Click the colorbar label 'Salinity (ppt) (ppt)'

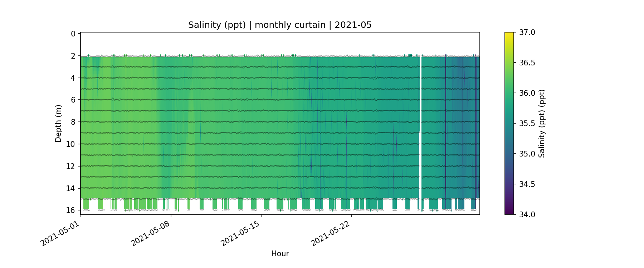[542, 123]
